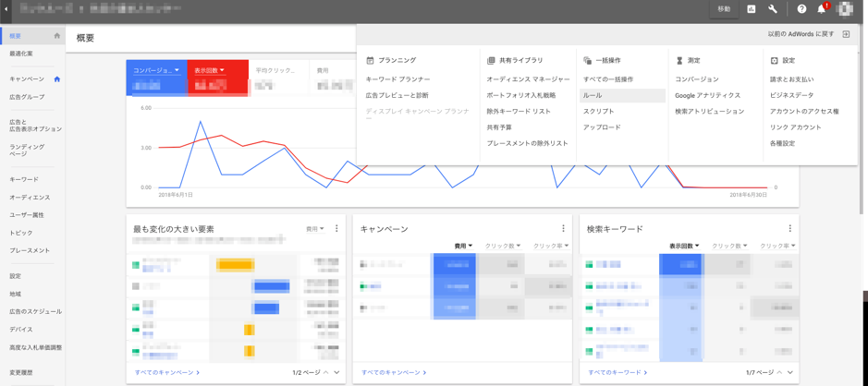Select キーワード プランナー in プランニング menu
Viewport: 868px width, 386px height.
[397, 79]
